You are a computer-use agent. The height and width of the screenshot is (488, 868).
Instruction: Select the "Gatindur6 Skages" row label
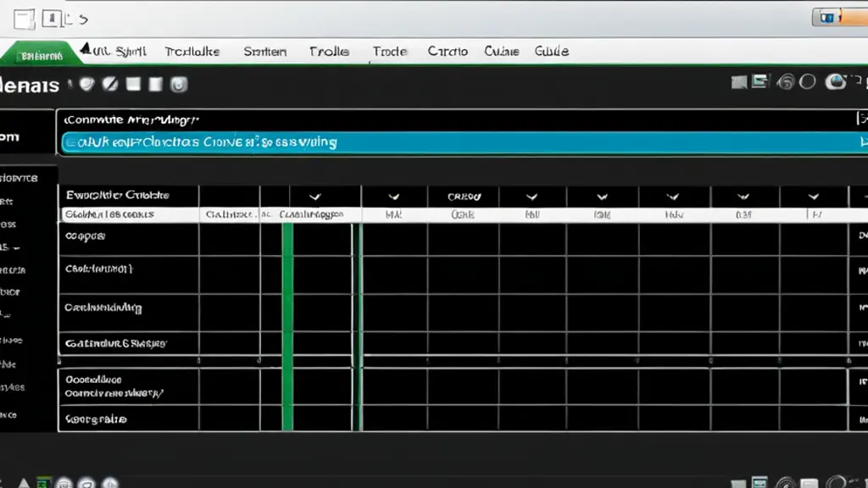[115, 344]
